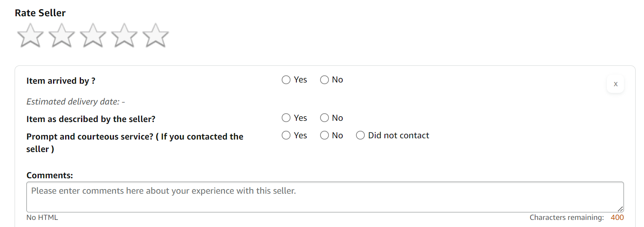644x227 pixels.
Task: Choose No for prompt and courteous service
Action: coord(324,136)
